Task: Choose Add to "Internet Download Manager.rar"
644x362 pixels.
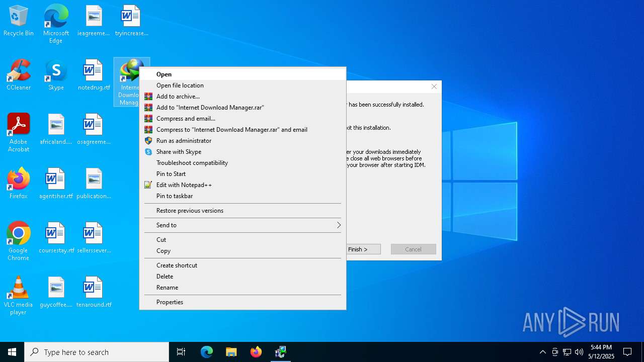Action: pos(243,108)
